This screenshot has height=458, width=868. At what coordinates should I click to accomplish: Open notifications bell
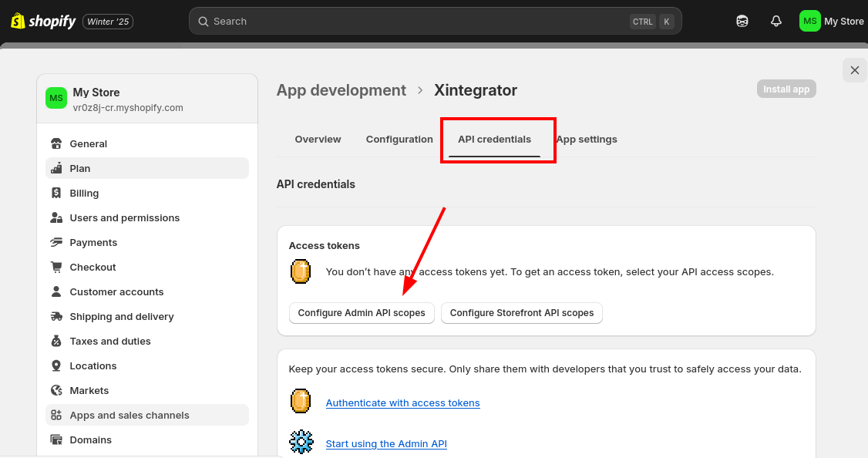[776, 21]
